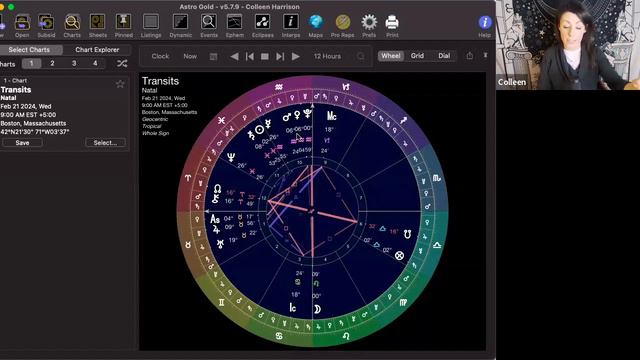Click the shuffle charts icon

(x=122, y=63)
